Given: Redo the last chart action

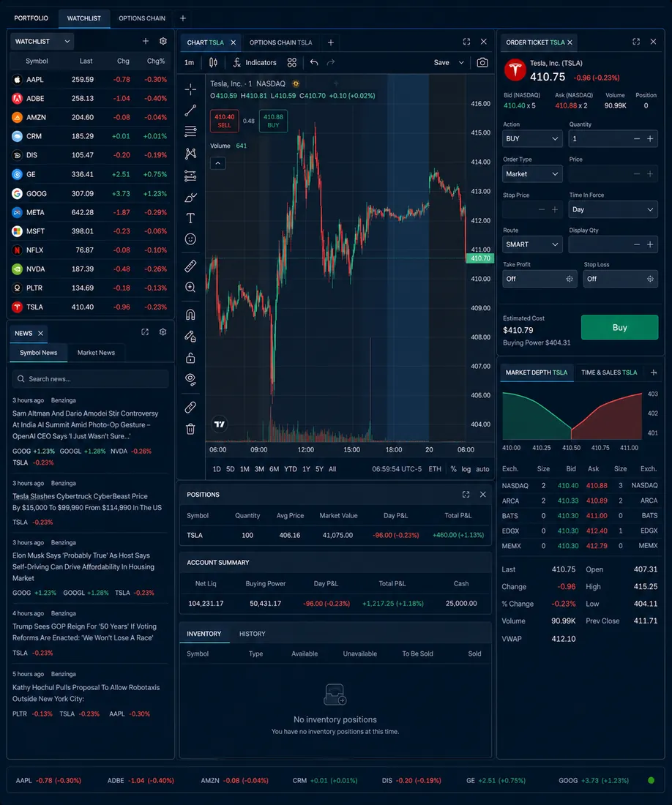Looking at the screenshot, I should pyautogui.click(x=331, y=63).
